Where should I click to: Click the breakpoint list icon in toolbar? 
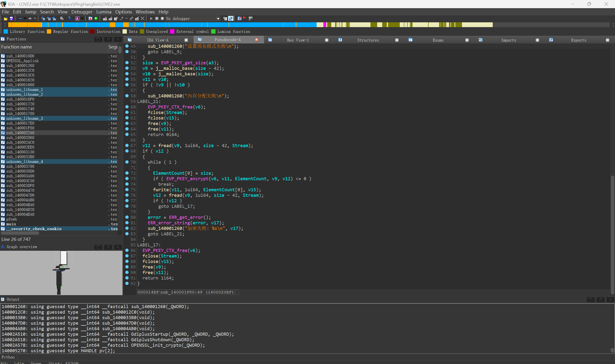click(x=239, y=19)
